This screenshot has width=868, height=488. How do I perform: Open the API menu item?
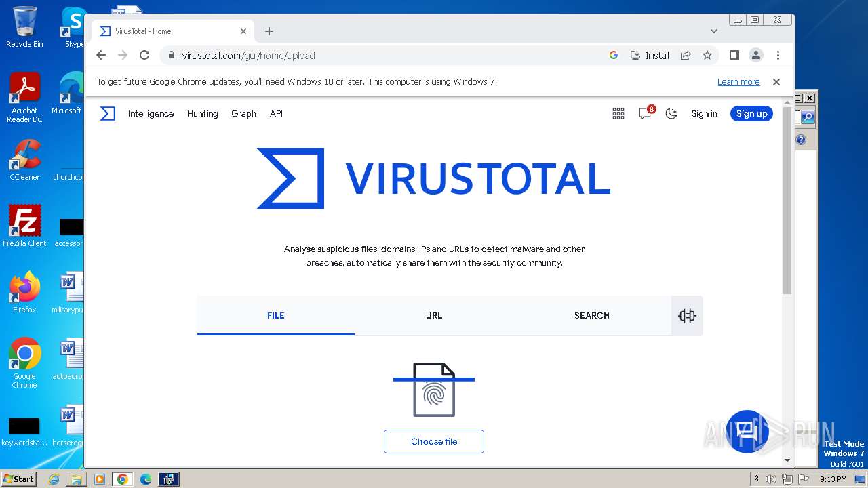276,114
